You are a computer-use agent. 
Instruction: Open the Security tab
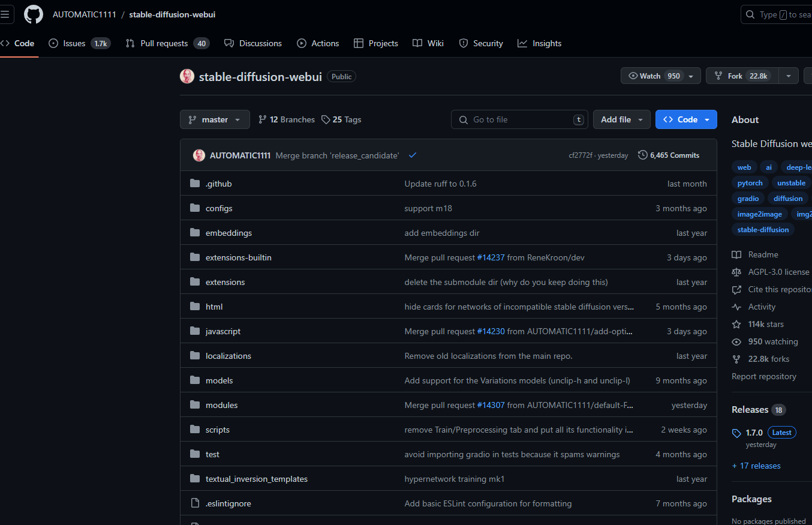(x=481, y=43)
